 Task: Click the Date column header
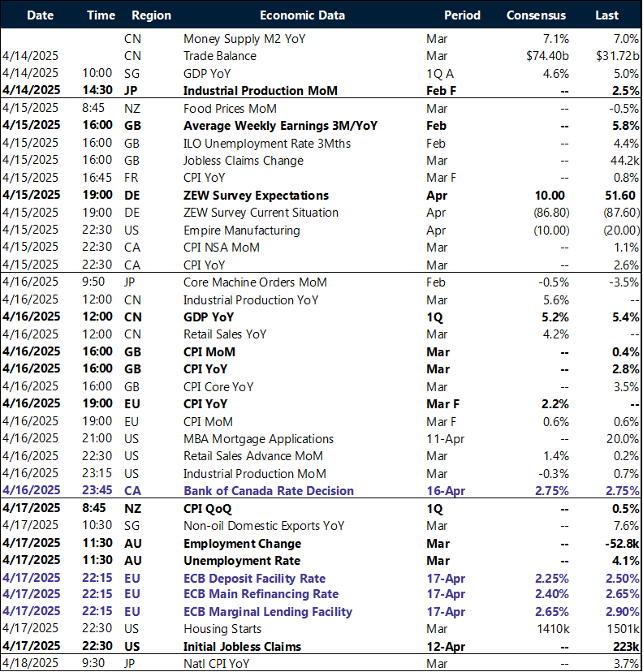(x=40, y=15)
